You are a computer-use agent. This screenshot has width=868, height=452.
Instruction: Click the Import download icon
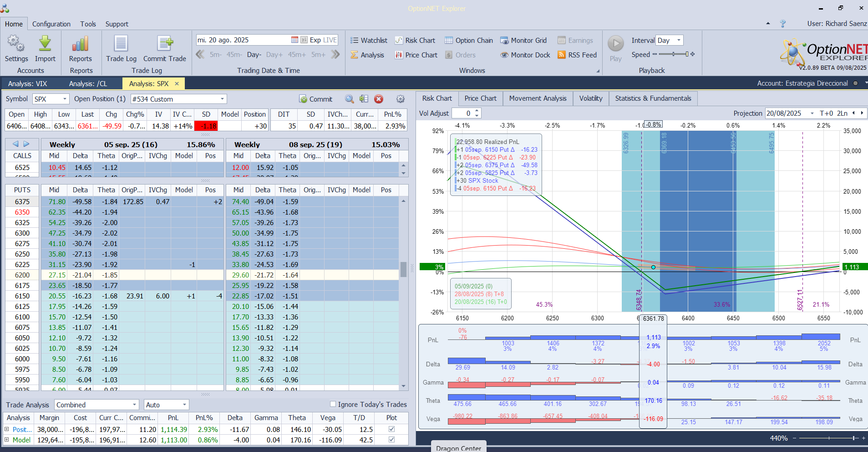[x=45, y=44]
